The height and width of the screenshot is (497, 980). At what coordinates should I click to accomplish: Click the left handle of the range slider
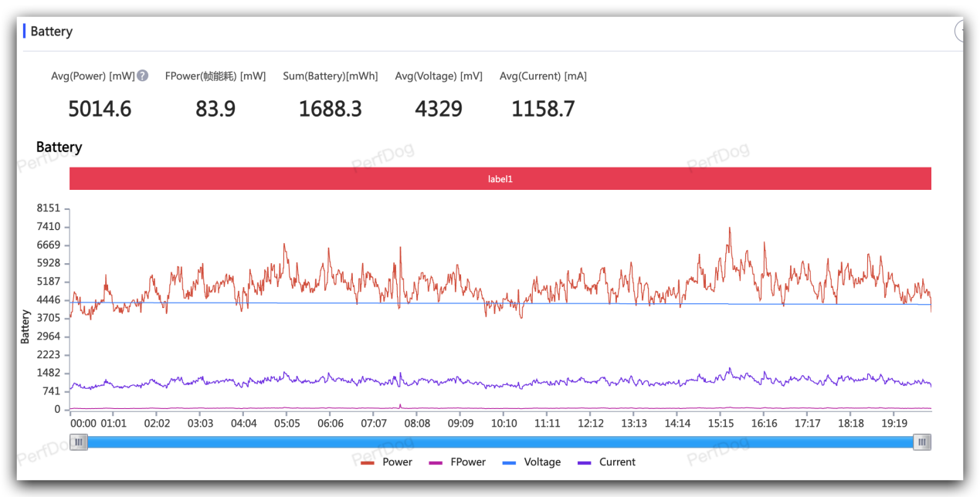click(78, 442)
